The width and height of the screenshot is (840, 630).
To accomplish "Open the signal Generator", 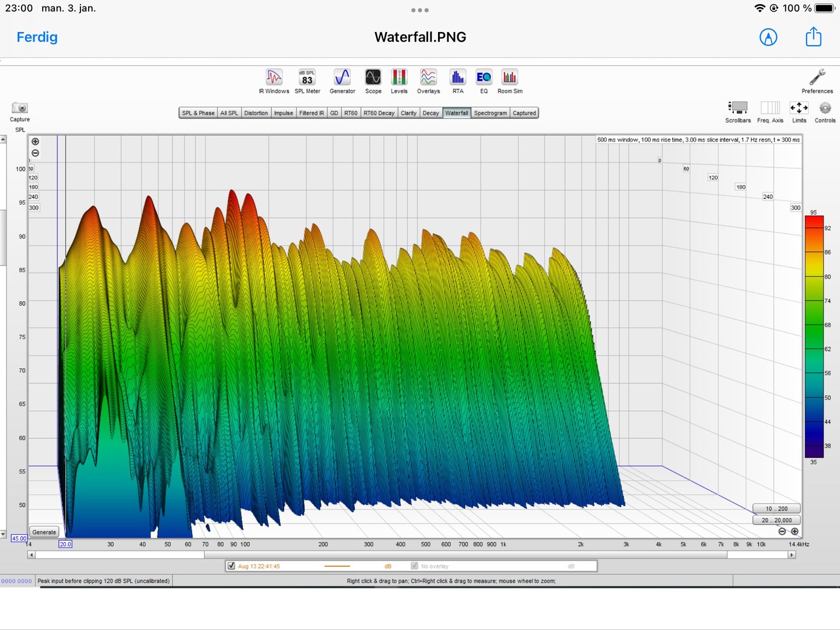I will 342,81.
